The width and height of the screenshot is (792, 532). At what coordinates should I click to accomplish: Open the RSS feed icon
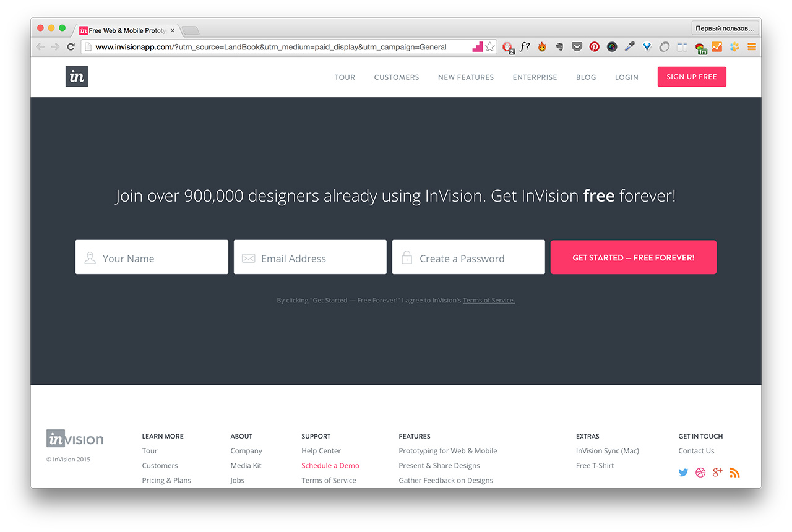point(735,473)
